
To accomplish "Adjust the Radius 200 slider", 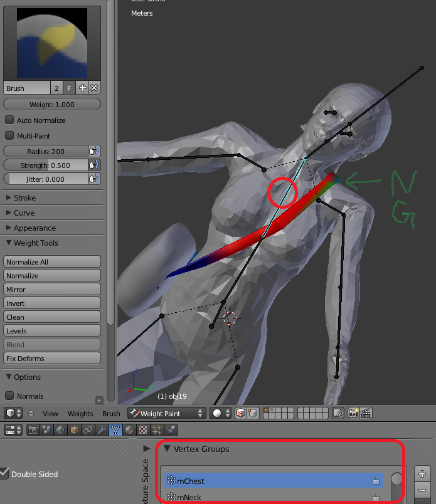I will tap(46, 151).
